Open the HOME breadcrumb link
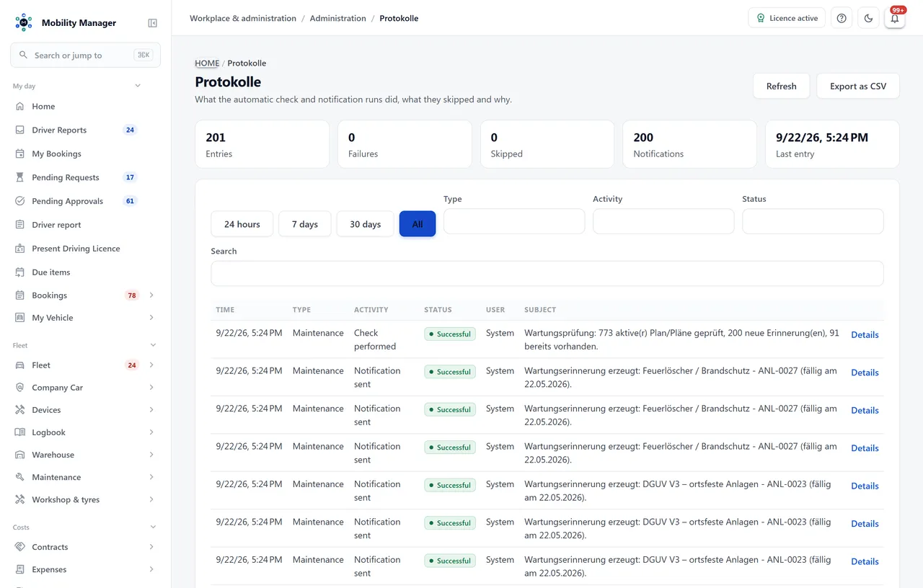The image size is (923, 588). [x=207, y=63]
